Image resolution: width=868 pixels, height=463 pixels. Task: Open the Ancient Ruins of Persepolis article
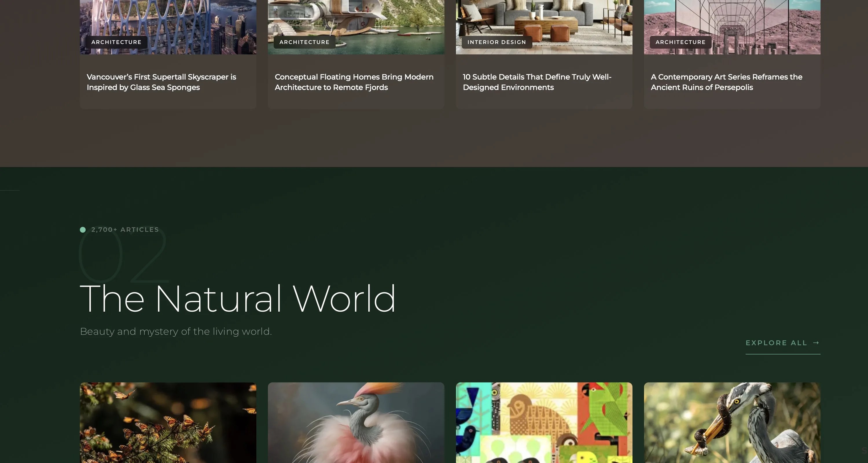726,82
